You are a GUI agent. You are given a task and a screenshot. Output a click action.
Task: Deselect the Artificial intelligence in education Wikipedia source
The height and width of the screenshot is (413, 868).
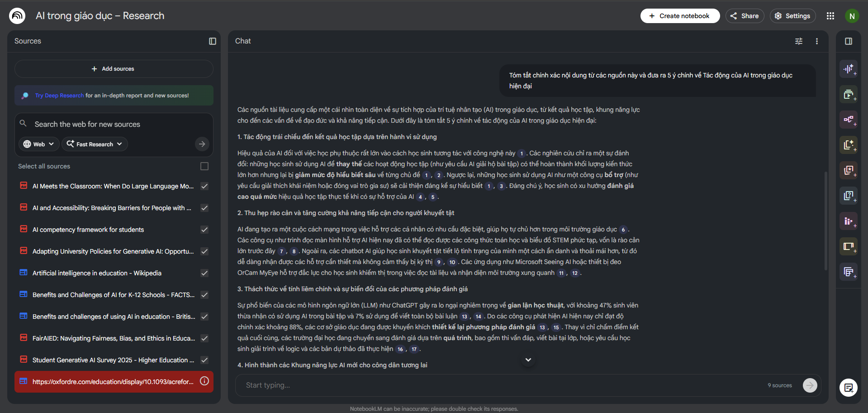click(x=204, y=273)
